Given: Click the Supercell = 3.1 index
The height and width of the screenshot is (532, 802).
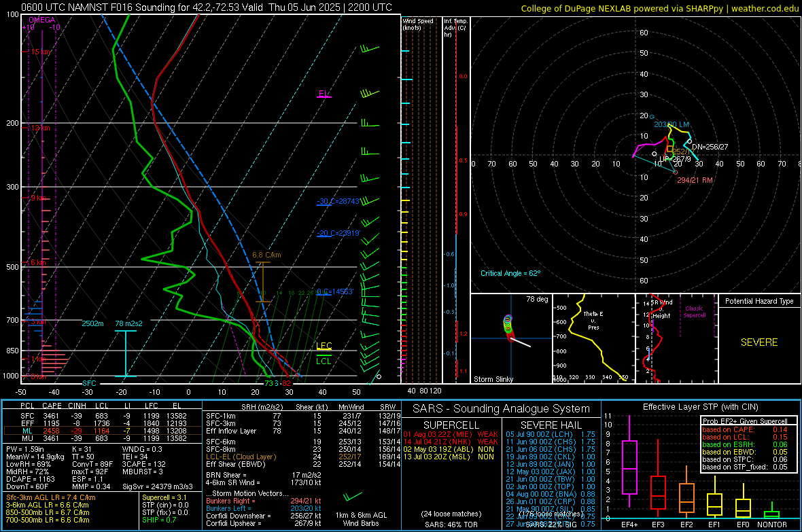Looking at the screenshot, I should pyautogui.click(x=164, y=497).
